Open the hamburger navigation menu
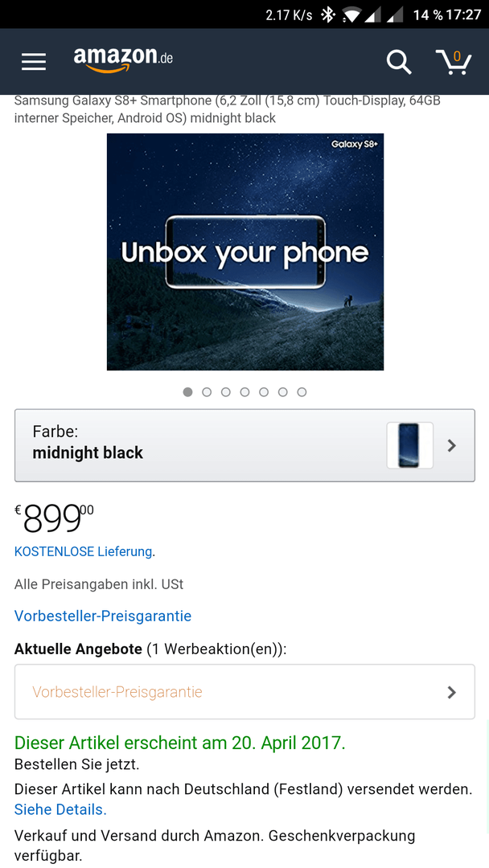 34,62
